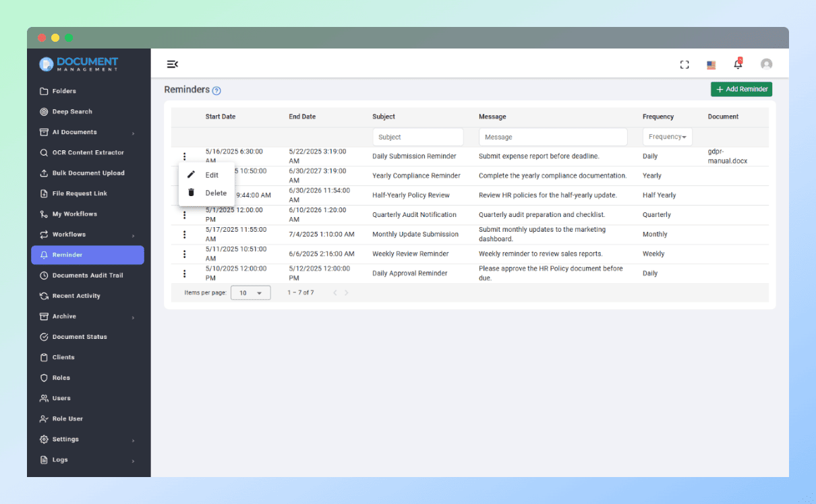Open the Items per page dropdown
This screenshot has height=504, width=816.
pyautogui.click(x=250, y=293)
